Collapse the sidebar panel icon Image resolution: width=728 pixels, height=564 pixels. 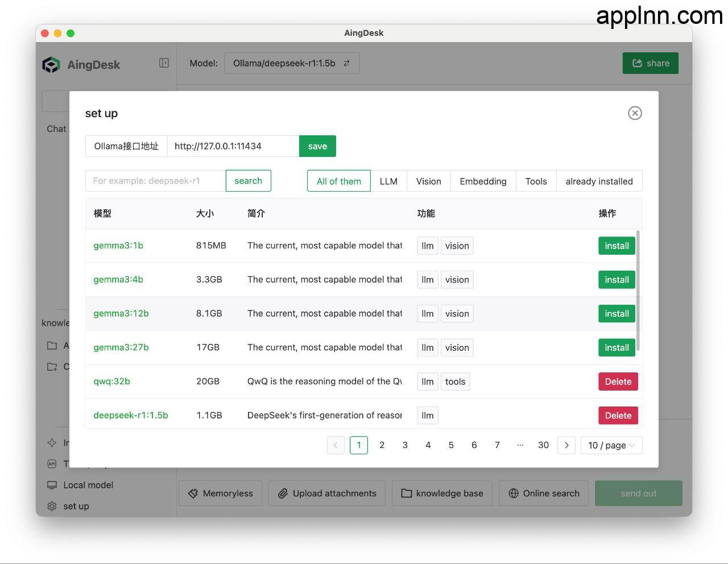pos(164,63)
